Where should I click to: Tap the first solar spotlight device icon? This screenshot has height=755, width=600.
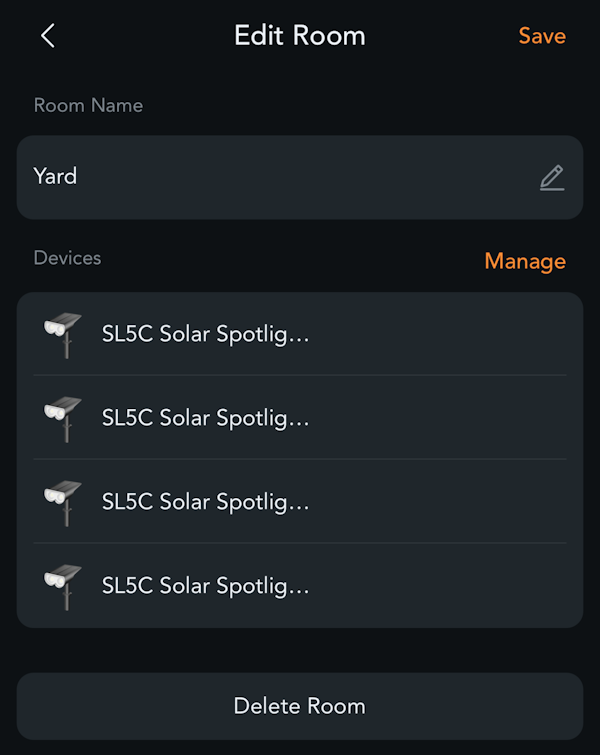point(63,335)
